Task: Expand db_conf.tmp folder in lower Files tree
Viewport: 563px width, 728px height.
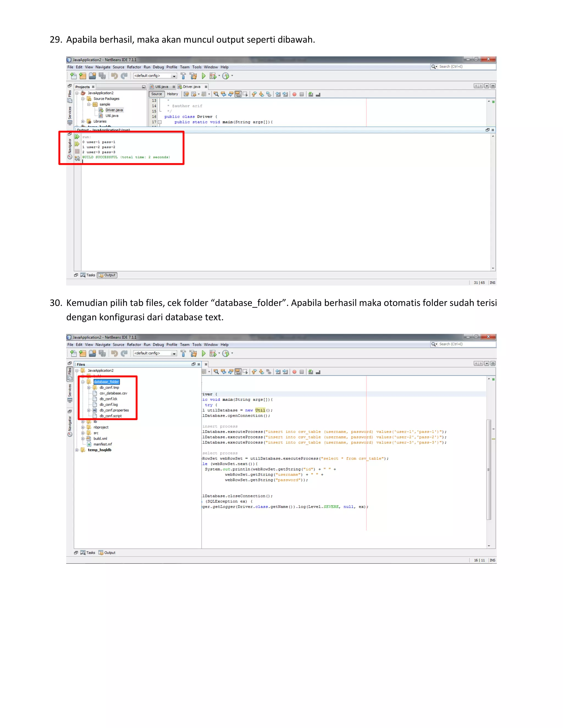Action: pyautogui.click(x=89, y=387)
